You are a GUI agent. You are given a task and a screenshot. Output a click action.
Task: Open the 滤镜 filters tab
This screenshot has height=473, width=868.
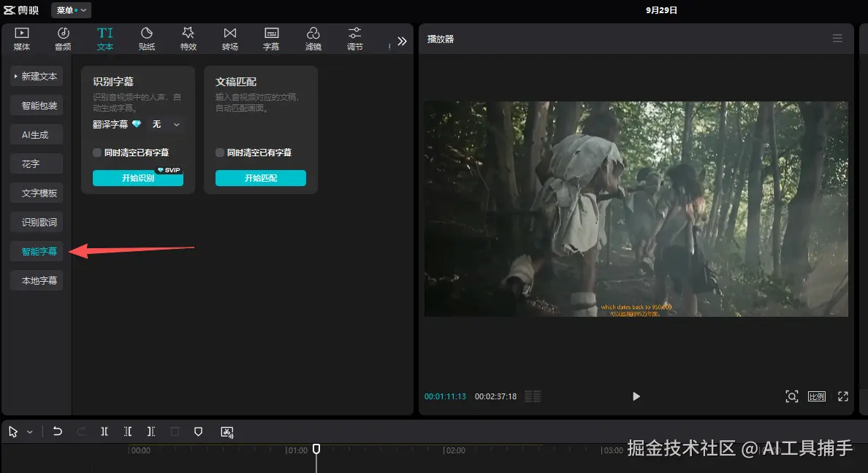pos(313,39)
